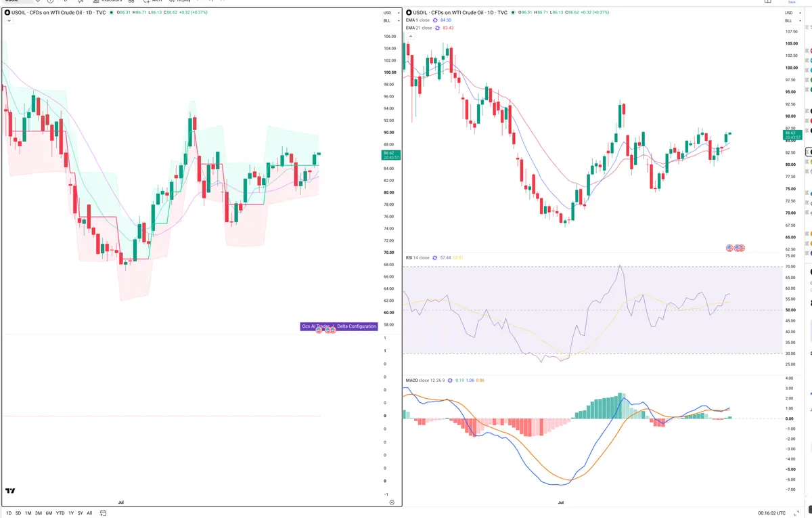This screenshot has height=518, width=812.
Task: Open left chart time axis settings gear
Action: 392,502
